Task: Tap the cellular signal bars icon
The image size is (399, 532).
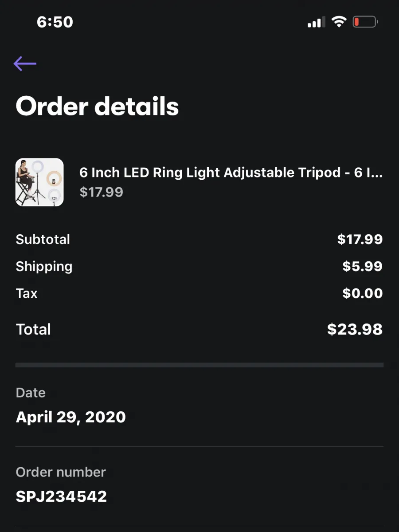Action: [316, 22]
